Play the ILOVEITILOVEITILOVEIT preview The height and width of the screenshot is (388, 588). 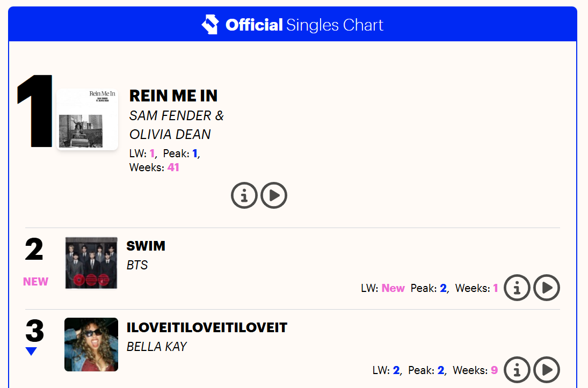pyautogui.click(x=547, y=369)
